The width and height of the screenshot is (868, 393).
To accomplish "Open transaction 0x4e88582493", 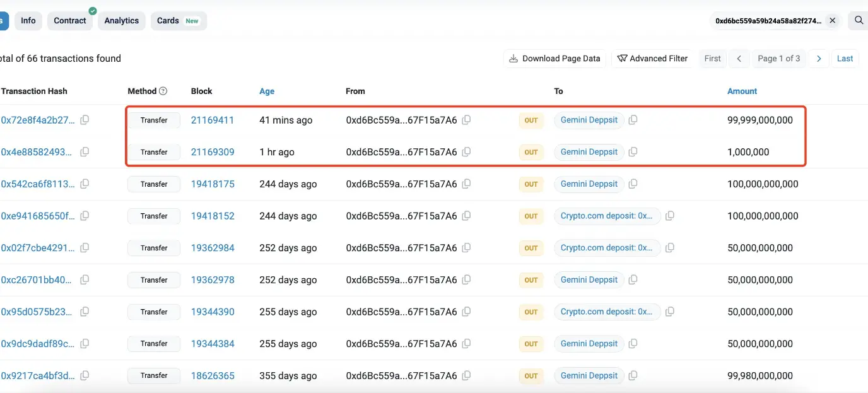I will pyautogui.click(x=37, y=152).
